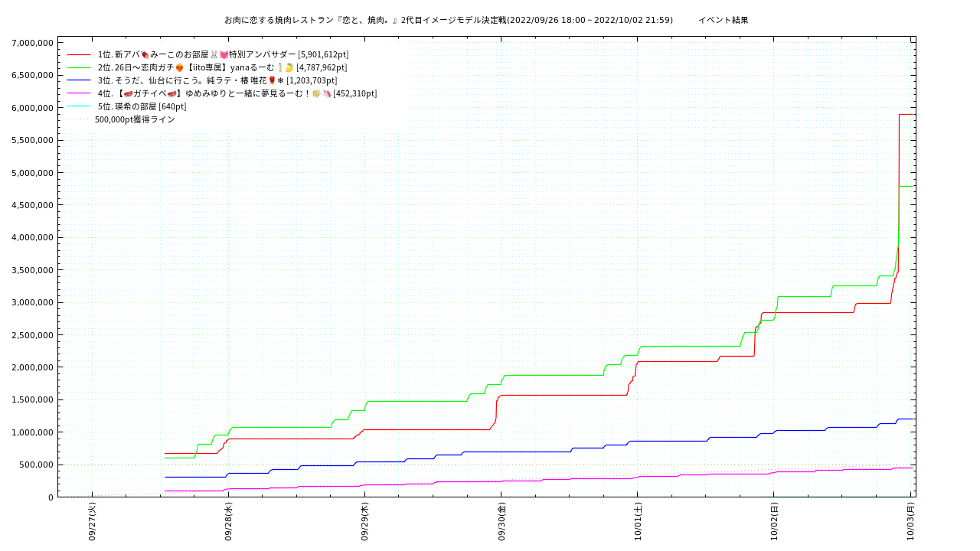Select the 500,000pt獲得ライン legend label
Viewport: 980px width, 551px height.
[x=135, y=119]
